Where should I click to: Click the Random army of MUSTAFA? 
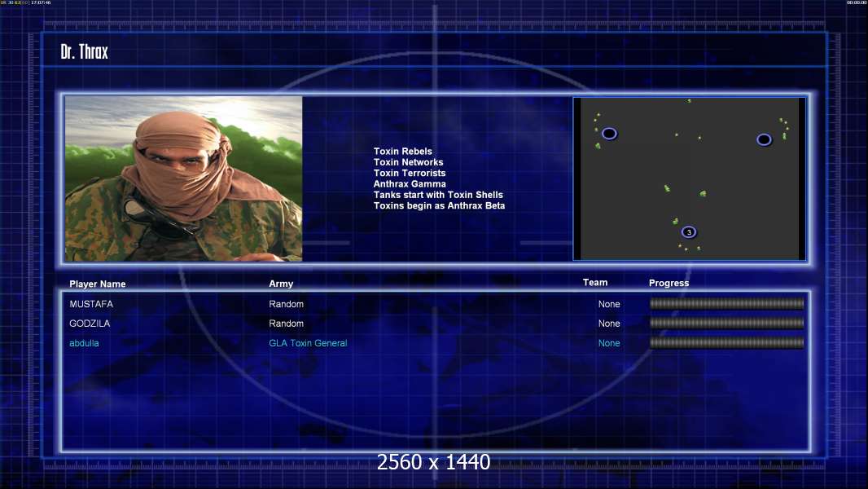286,304
